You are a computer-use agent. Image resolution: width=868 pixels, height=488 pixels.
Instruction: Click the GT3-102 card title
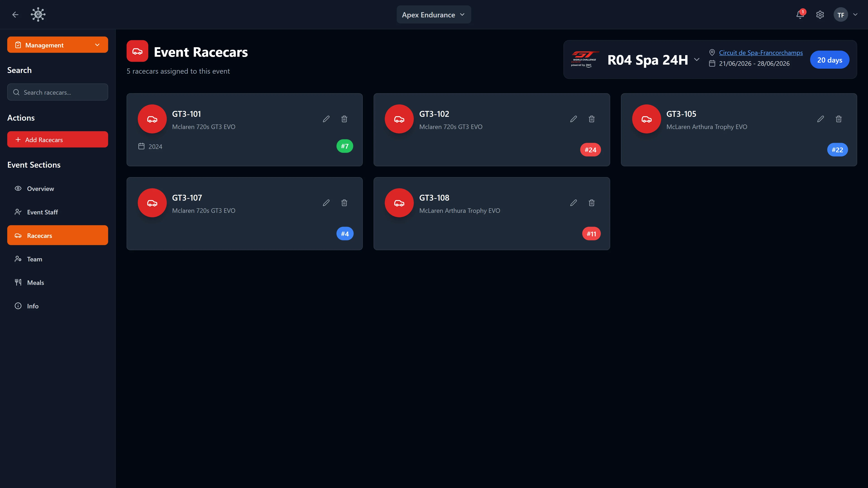434,114
